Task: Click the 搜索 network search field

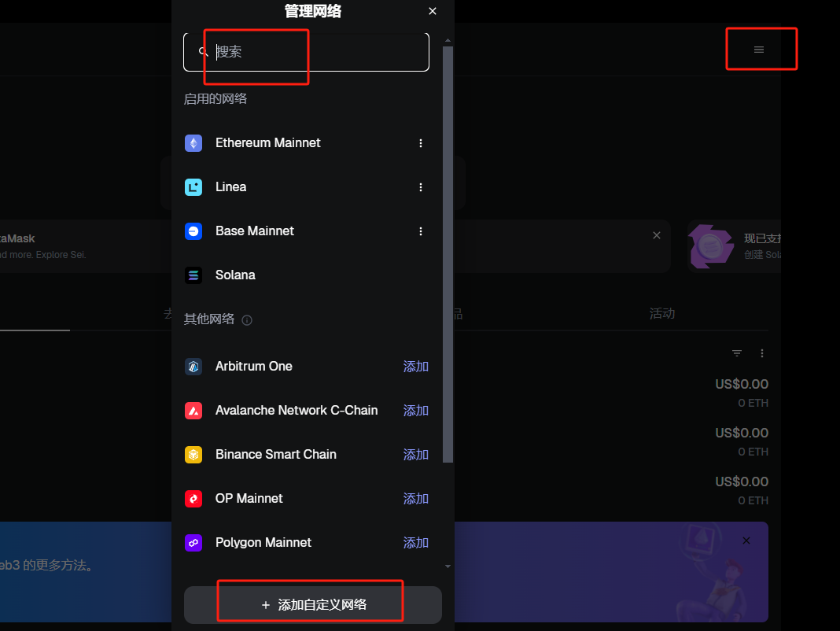Action: click(315, 52)
